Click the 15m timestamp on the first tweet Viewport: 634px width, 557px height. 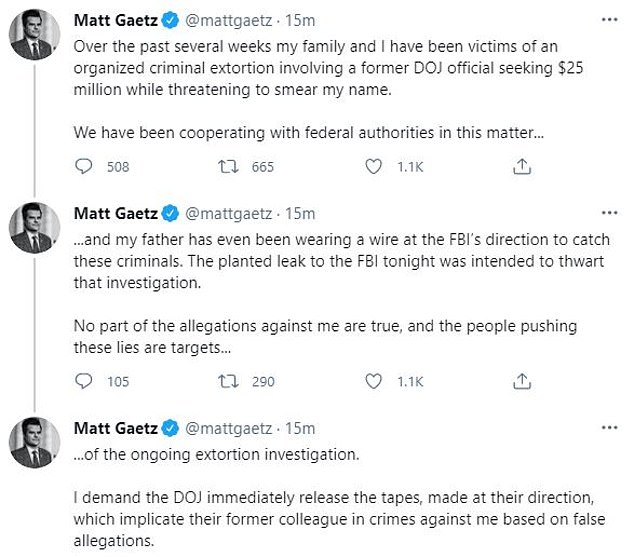[x=301, y=20]
